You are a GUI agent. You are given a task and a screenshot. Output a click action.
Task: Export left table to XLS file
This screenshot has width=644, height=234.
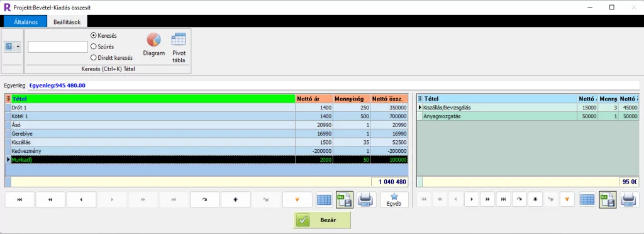point(344,199)
